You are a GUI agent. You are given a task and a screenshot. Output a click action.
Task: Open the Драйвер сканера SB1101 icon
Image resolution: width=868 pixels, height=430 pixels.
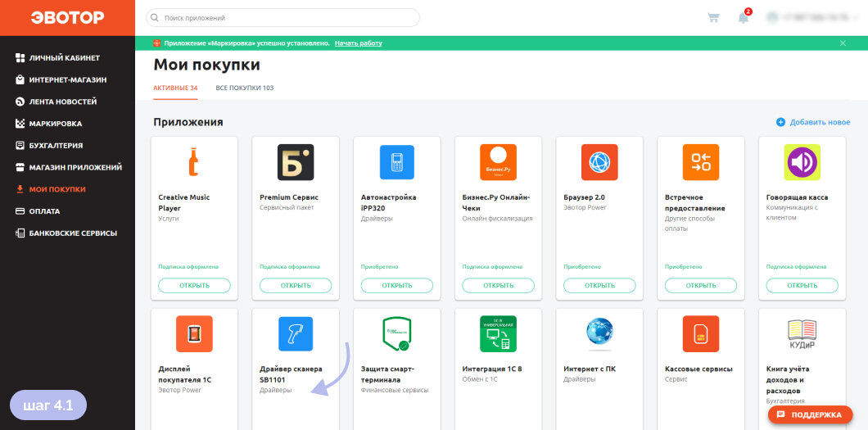click(296, 333)
